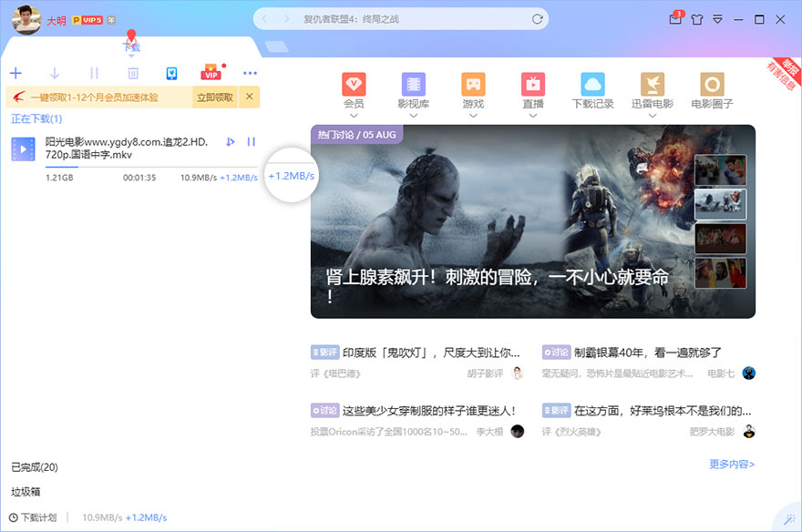Open the 游戏 icon
The width and height of the screenshot is (802, 532).
point(473,84)
